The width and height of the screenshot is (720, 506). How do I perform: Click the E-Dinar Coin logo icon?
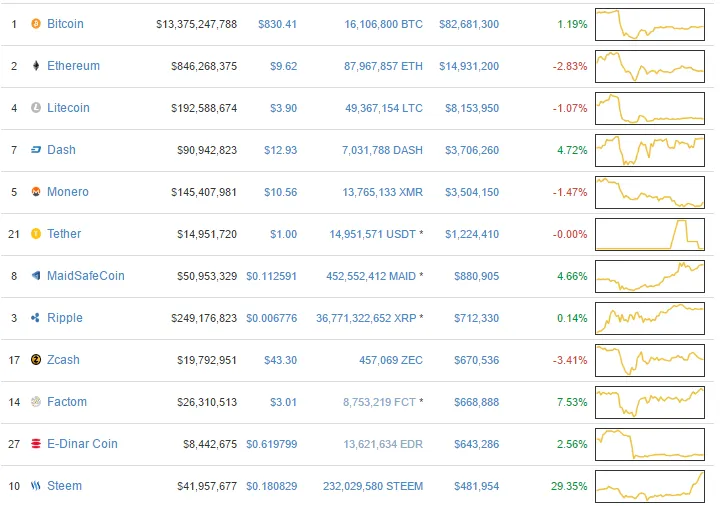pyautogui.click(x=36, y=444)
